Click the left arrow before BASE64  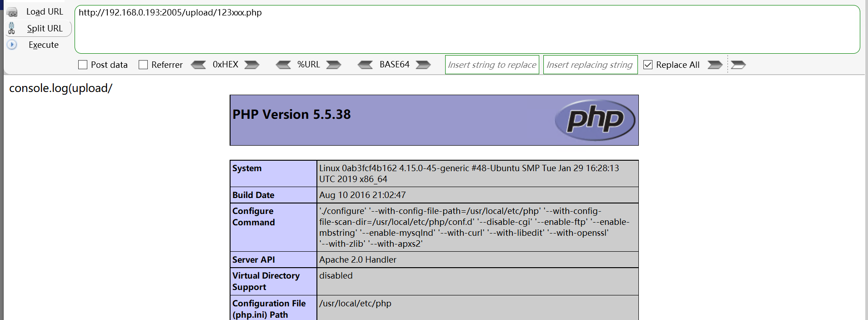pyautogui.click(x=365, y=65)
